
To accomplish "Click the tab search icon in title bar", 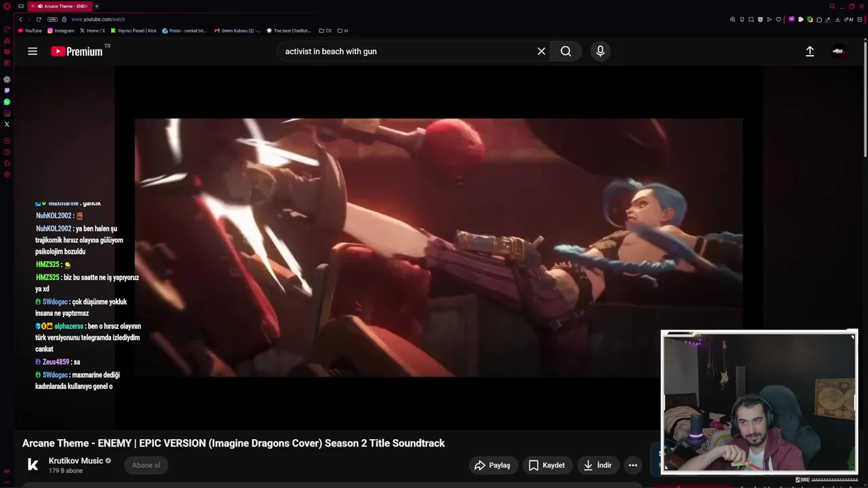I will coord(832,6).
